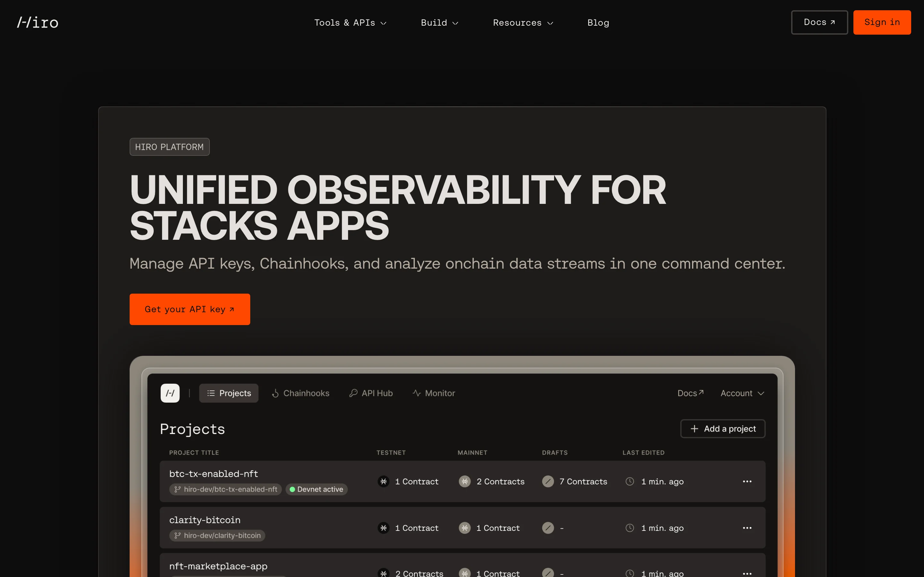Screen dimensions: 924x577
Task: Expand the Tools & APIs menu
Action: coord(350,23)
